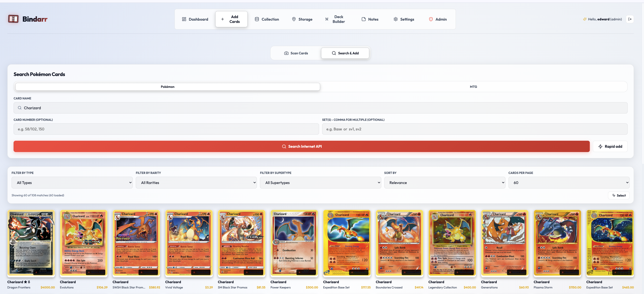Tap the plus button on the Vivid Voltage Charizard
Image resolution: width=644 pixels, height=294 pixels.
tap(201, 272)
